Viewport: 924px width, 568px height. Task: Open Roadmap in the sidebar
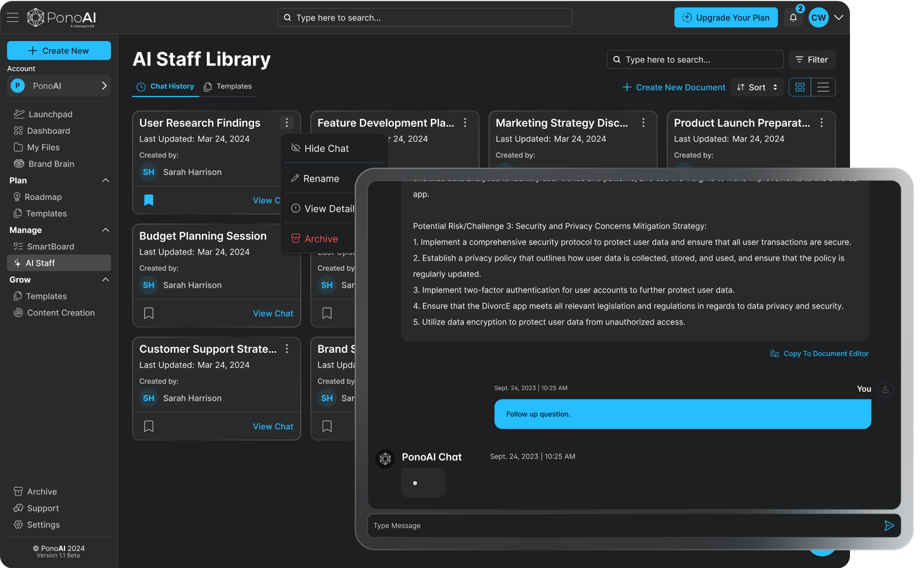38,197
